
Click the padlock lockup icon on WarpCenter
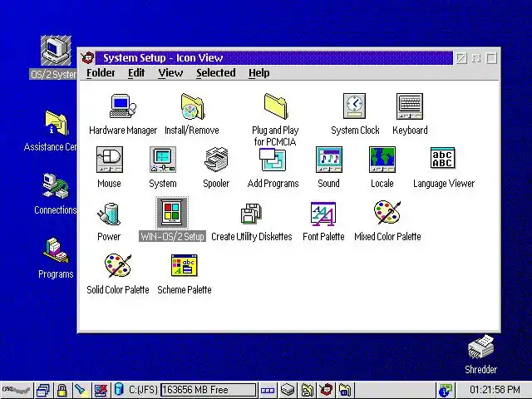tap(62, 390)
